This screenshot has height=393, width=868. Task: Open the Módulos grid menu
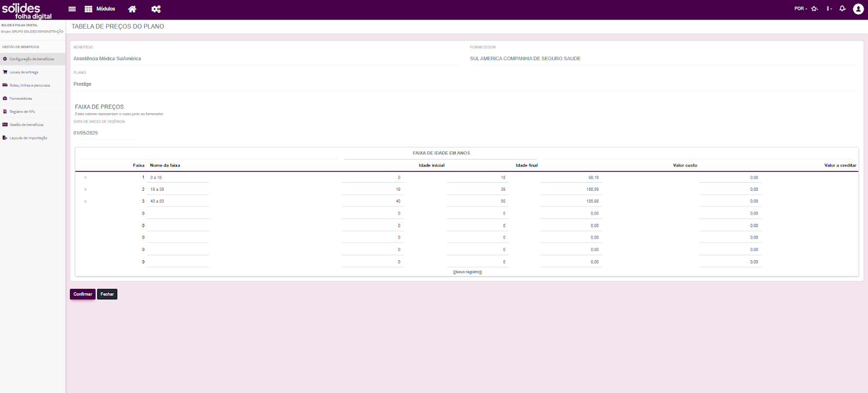[100, 9]
